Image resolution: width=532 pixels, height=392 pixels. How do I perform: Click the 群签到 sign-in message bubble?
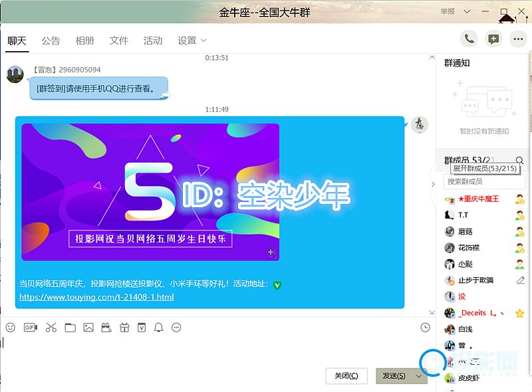pyautogui.click(x=98, y=88)
